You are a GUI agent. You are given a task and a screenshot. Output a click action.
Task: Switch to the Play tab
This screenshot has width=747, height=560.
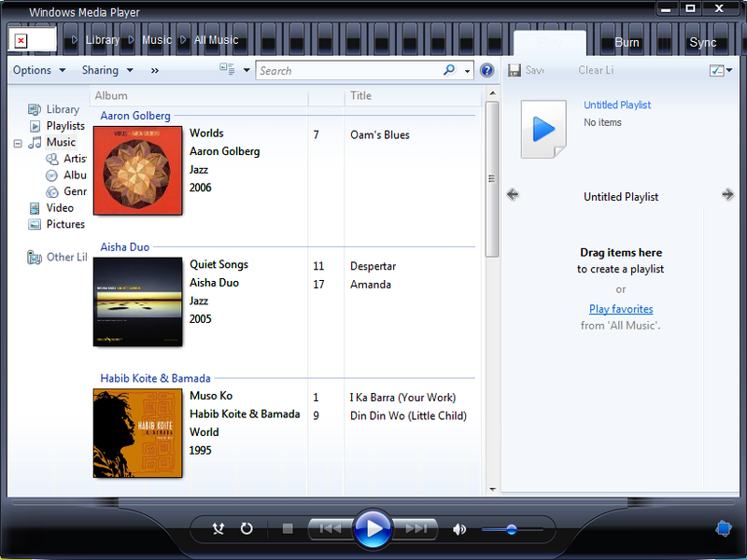coord(550,43)
